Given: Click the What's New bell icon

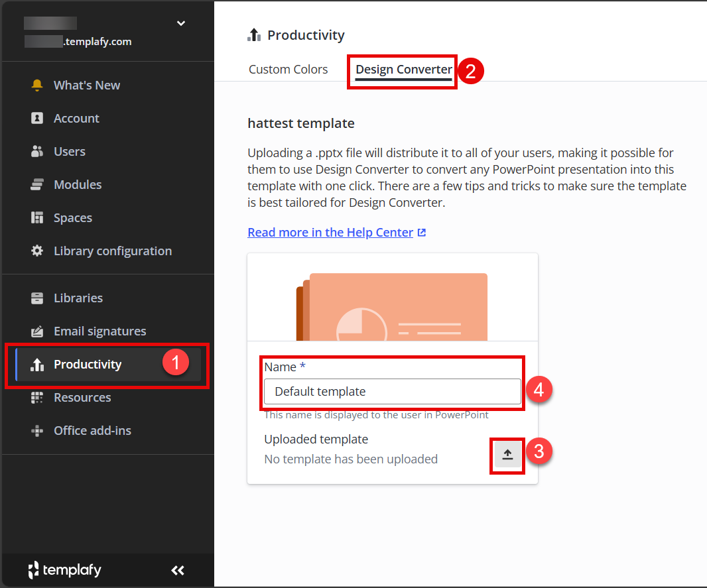Looking at the screenshot, I should 37,86.
